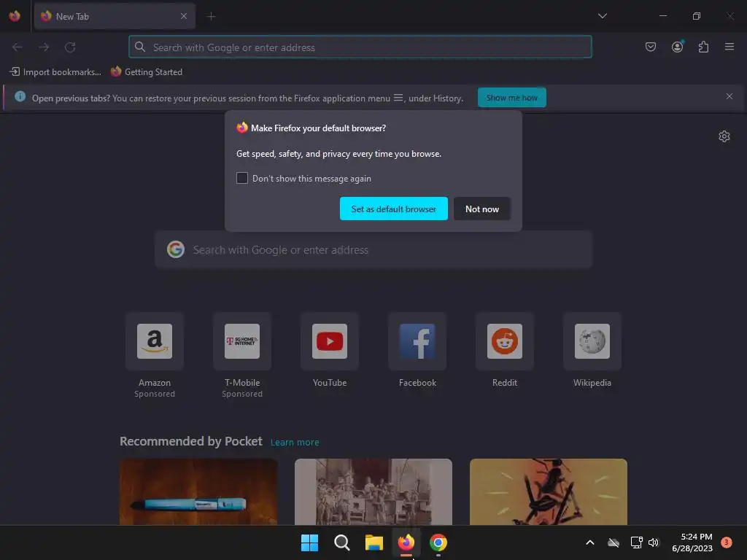Open the Firefox View pinned icon
Screen dimensions: 747x560
pyautogui.click(x=15, y=16)
